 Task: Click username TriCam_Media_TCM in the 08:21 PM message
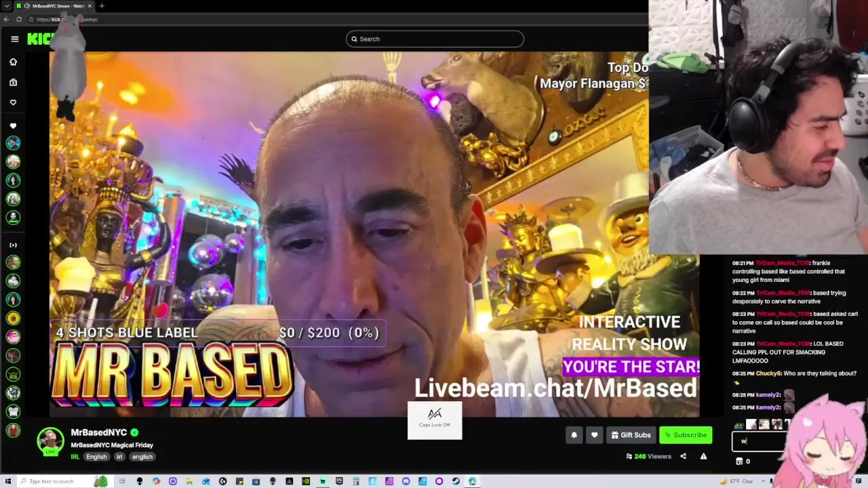(783, 263)
